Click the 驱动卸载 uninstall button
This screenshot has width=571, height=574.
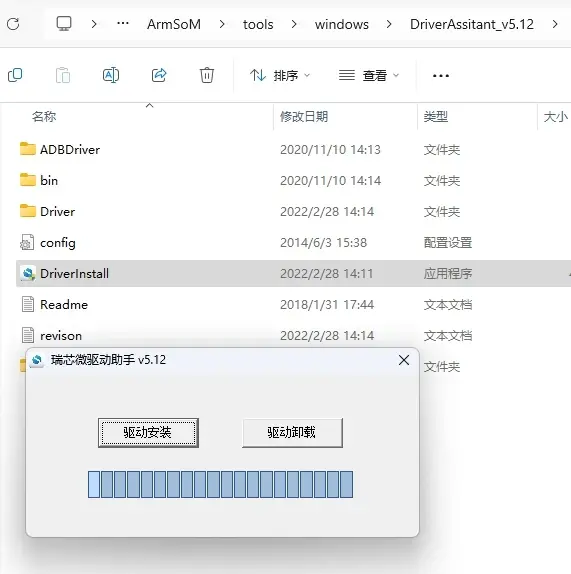pos(292,433)
